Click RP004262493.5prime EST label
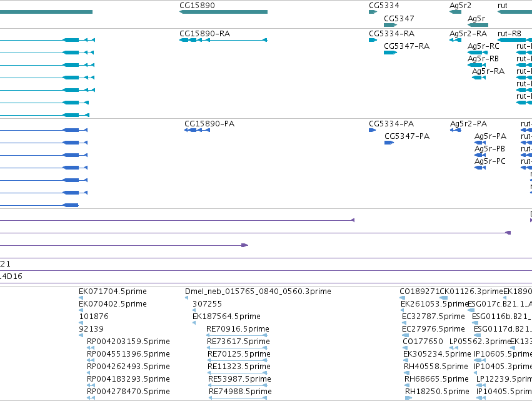The height and width of the screenshot is (401, 532). (x=129, y=367)
